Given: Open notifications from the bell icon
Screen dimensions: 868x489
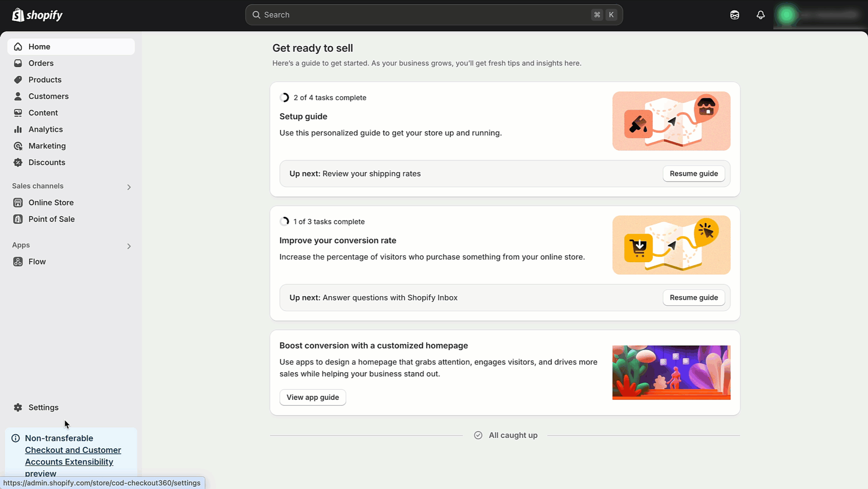Looking at the screenshot, I should (760, 14).
